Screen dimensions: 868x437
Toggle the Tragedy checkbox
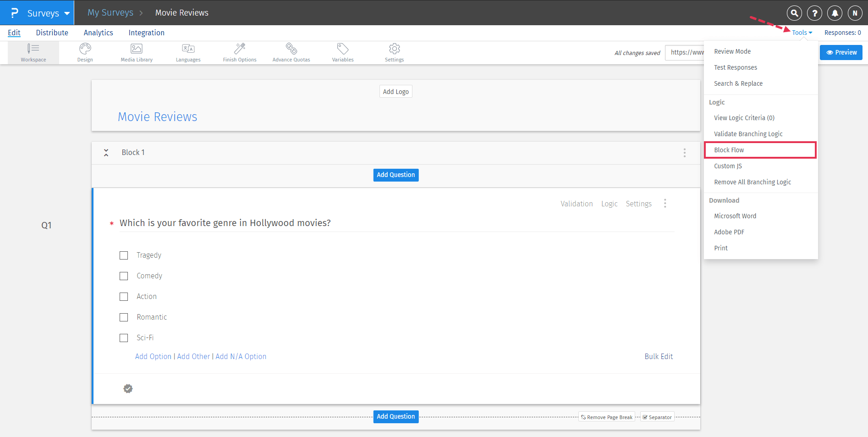coord(124,255)
